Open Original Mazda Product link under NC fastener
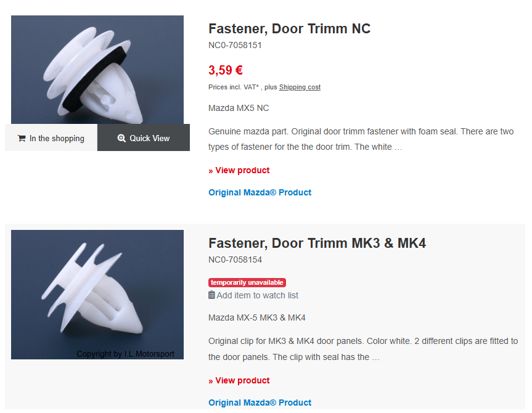 coord(260,192)
